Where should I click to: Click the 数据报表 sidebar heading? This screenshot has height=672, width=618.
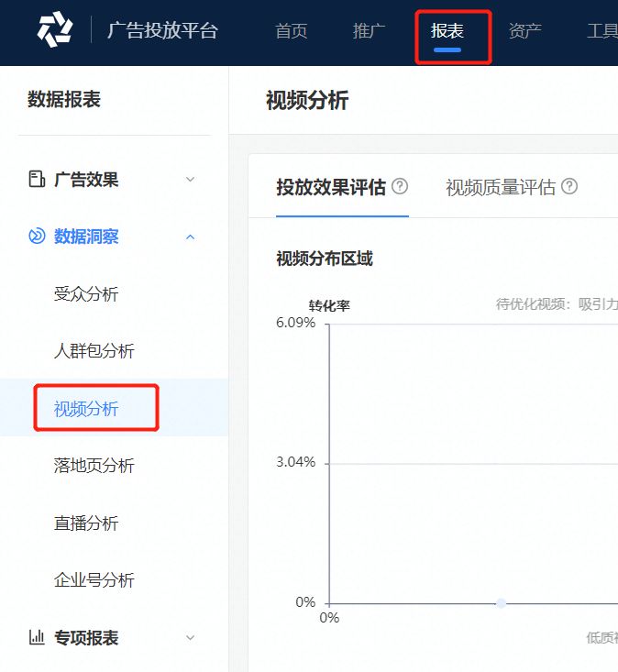(x=64, y=99)
